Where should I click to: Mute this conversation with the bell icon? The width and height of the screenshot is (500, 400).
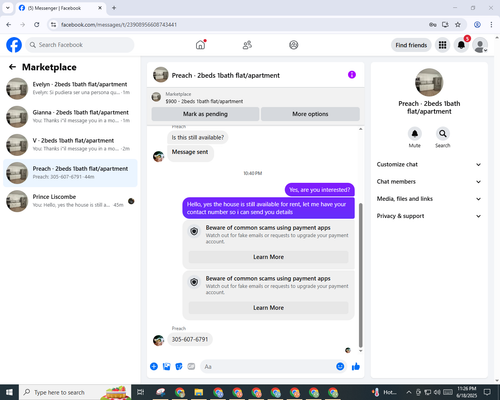pos(415,134)
